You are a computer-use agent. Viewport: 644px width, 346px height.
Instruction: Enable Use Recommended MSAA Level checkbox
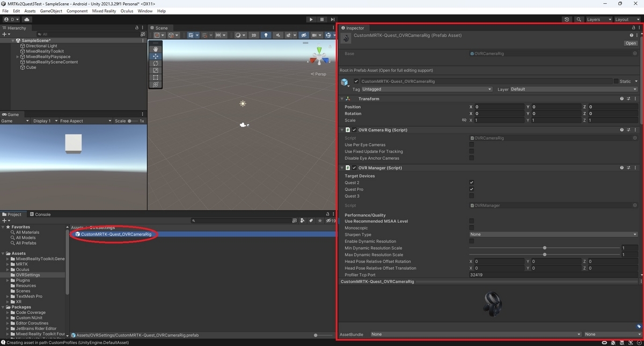(472, 221)
